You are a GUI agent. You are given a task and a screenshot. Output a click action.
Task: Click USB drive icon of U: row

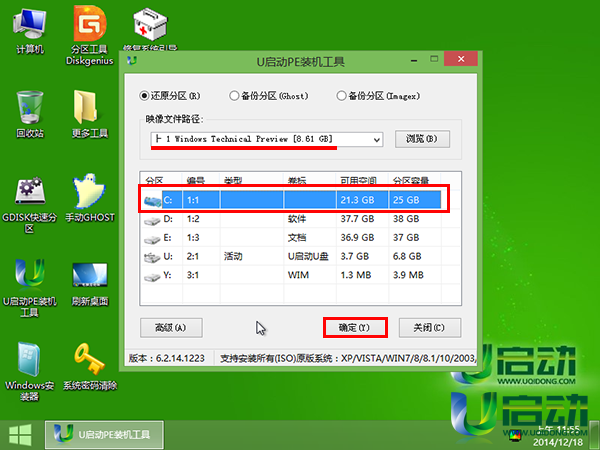[152, 257]
